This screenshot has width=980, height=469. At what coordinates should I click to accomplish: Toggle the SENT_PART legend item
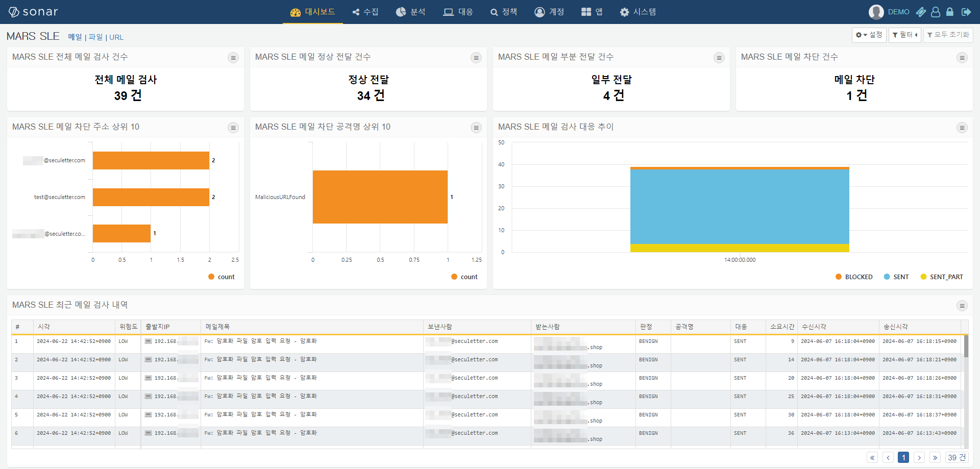[x=942, y=277]
